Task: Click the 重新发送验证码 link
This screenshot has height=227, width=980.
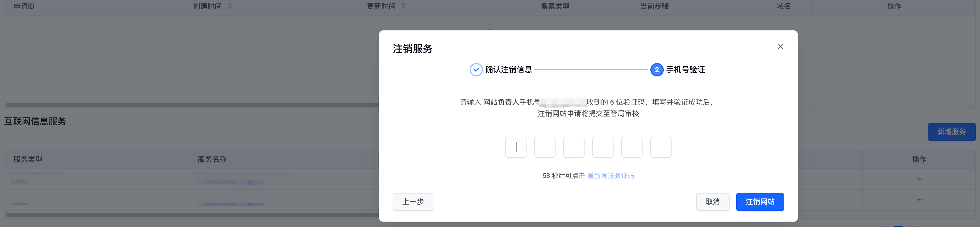Action: (610, 176)
